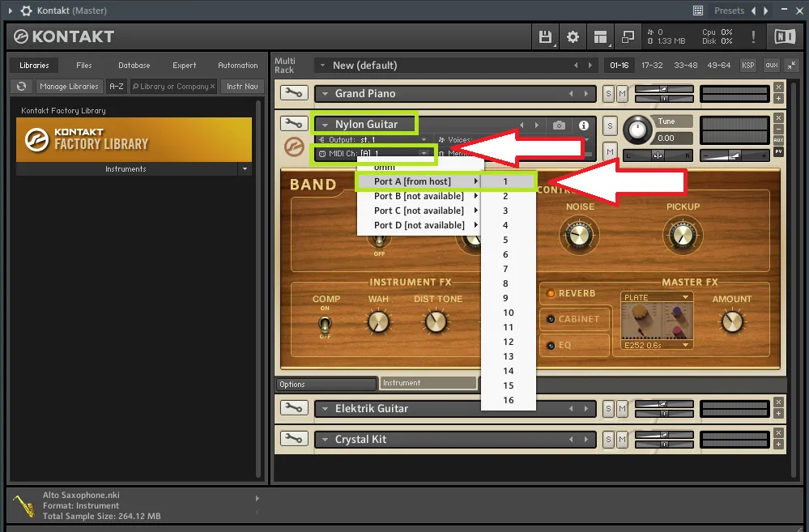Click the KSP button
809x532 pixels.
click(747, 65)
